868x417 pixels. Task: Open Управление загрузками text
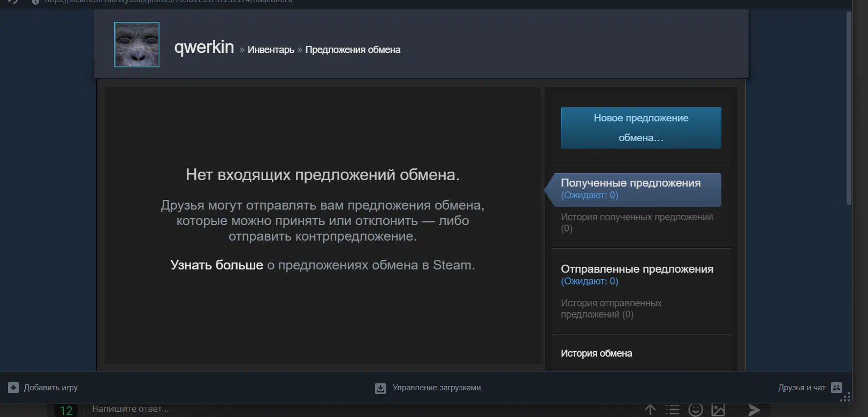click(x=437, y=388)
